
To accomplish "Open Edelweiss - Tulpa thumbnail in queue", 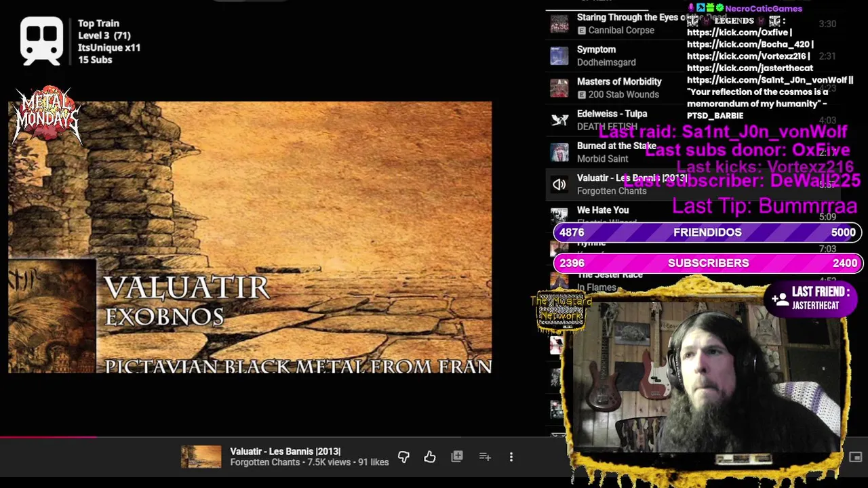I will coord(559,120).
